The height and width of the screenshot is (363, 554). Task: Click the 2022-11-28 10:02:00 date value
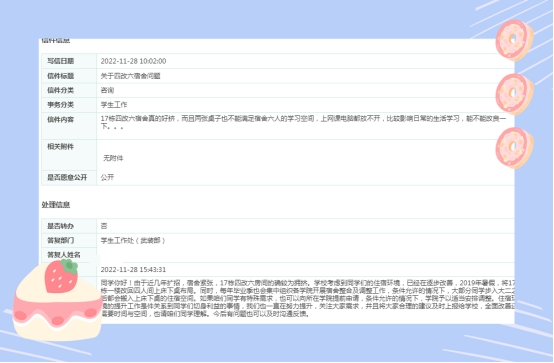point(133,61)
